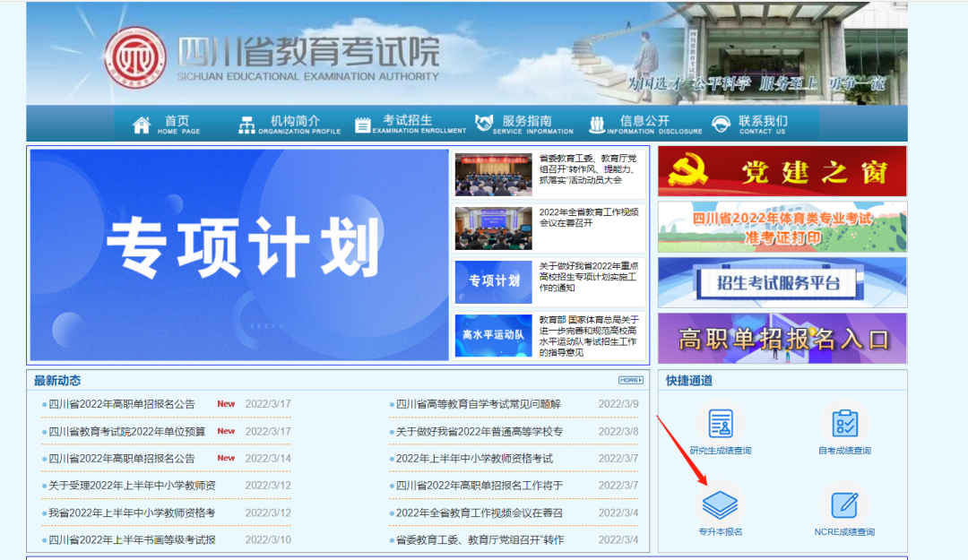Click the 最新动态 section heading
This screenshot has width=968, height=560.
(56, 380)
